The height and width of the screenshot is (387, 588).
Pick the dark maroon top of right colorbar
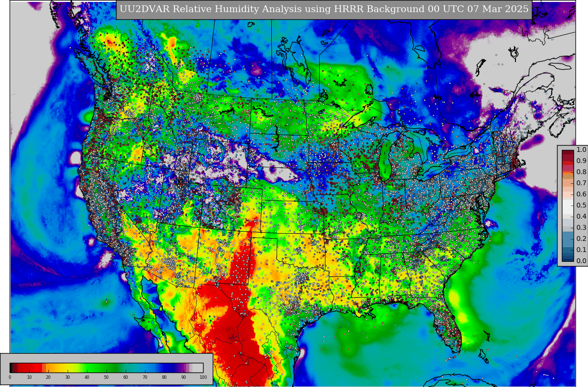tap(568, 152)
